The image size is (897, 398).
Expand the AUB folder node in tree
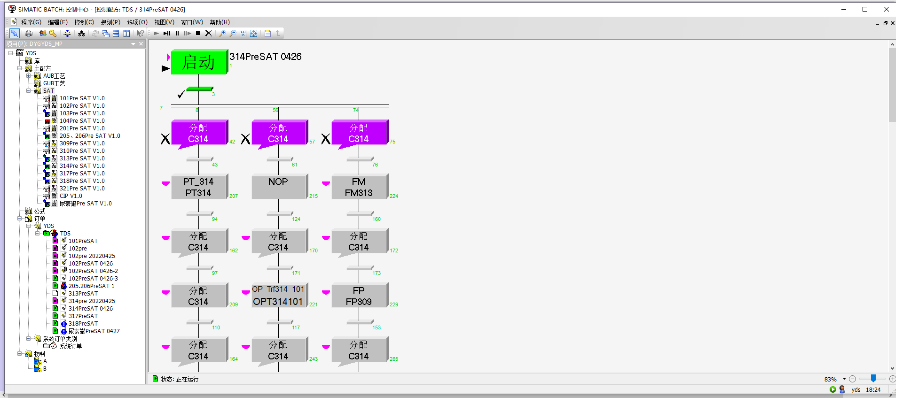28,75
